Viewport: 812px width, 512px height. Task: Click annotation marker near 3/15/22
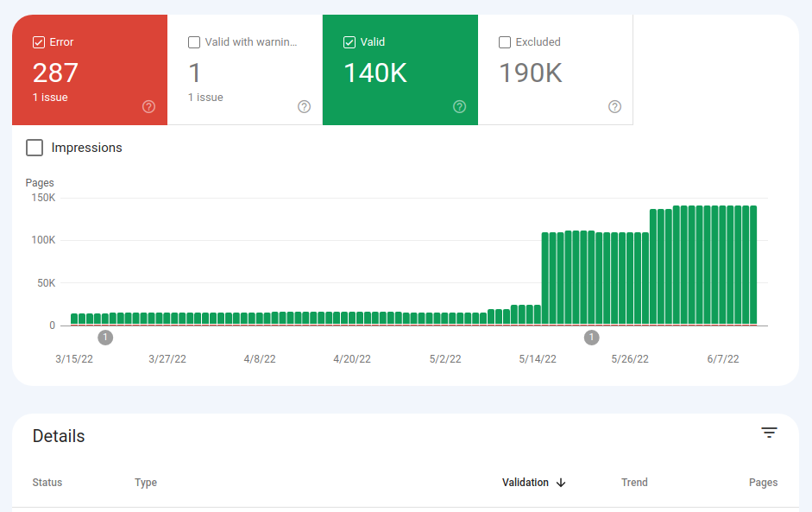pyautogui.click(x=105, y=338)
